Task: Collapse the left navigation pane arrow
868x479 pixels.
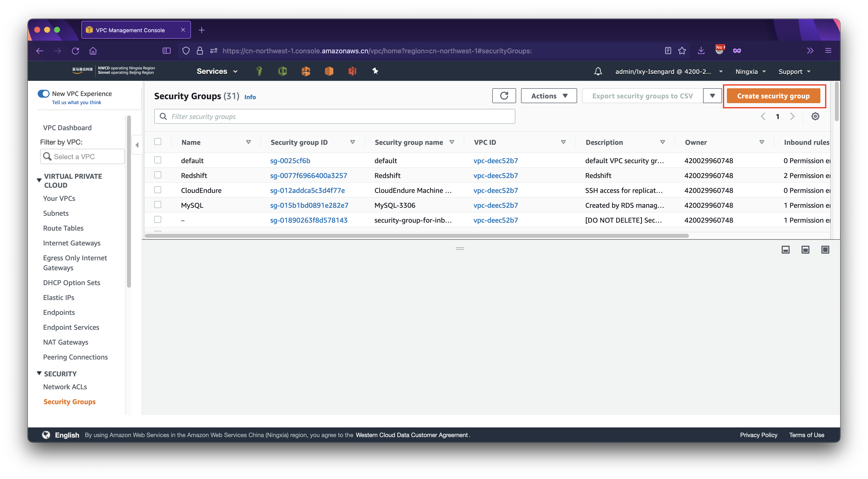Action: point(137,145)
